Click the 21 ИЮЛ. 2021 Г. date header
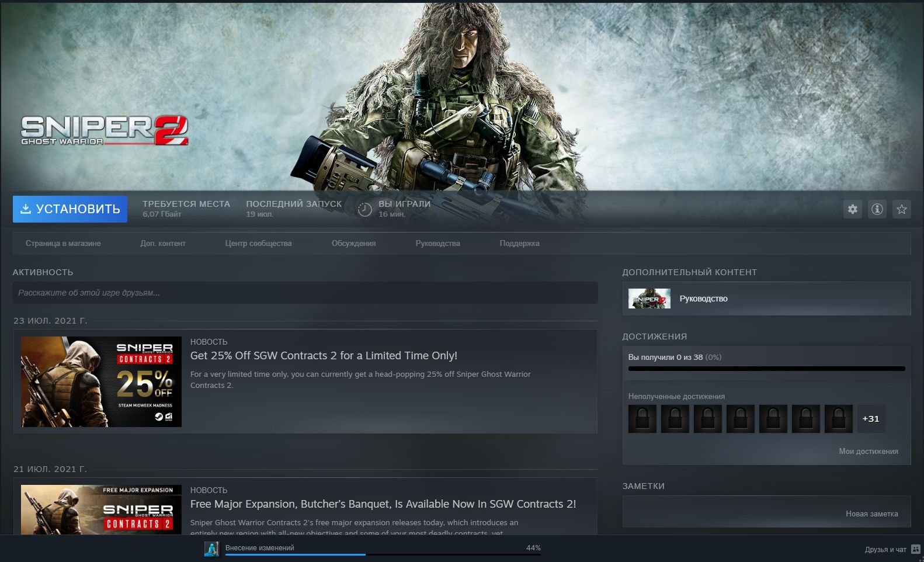The height and width of the screenshot is (562, 924). pos(50,469)
